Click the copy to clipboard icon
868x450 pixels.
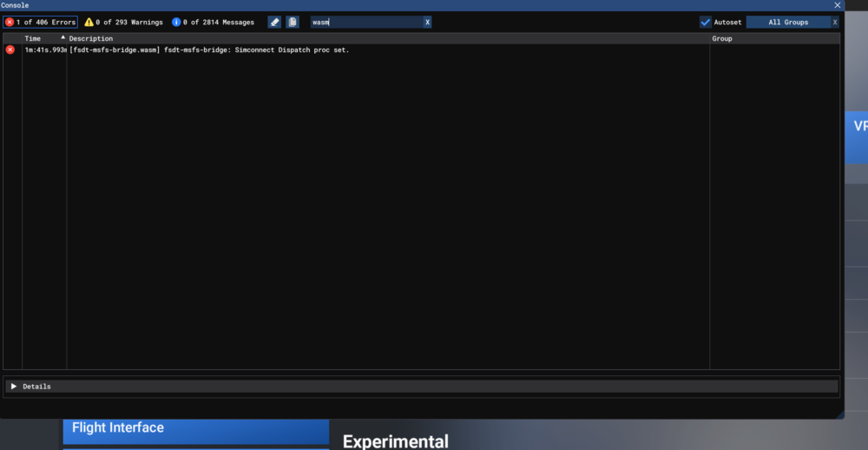(293, 22)
